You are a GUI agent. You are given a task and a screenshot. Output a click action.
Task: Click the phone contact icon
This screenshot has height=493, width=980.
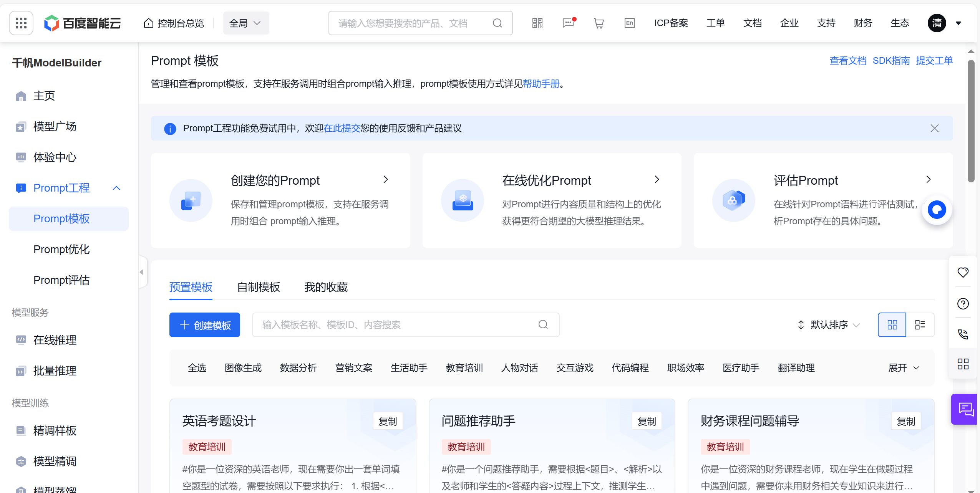click(x=963, y=334)
